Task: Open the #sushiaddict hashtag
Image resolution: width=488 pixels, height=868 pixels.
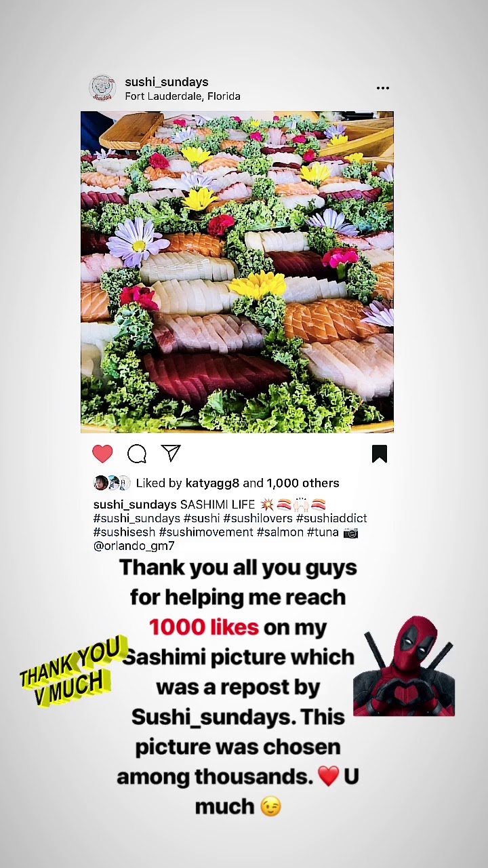Action: click(331, 518)
